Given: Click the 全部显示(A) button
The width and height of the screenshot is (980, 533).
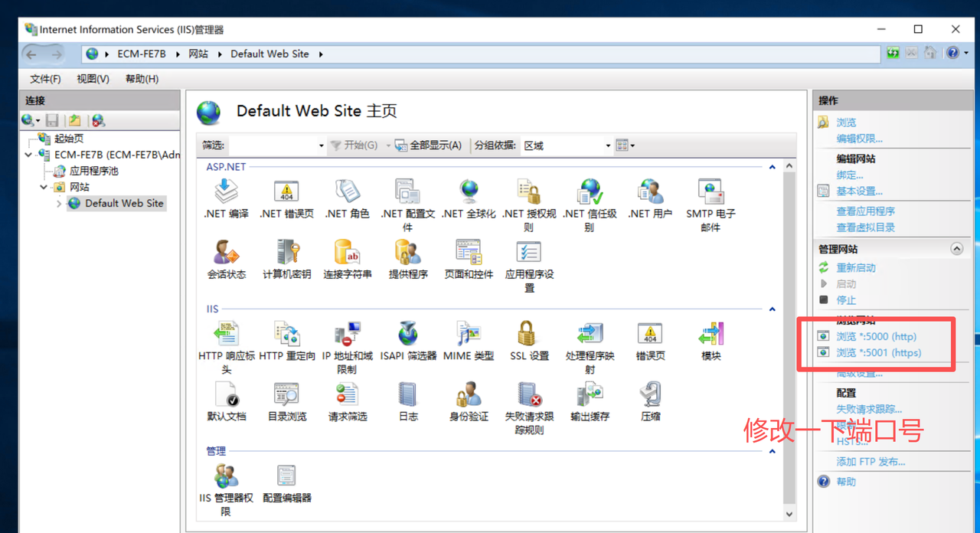Looking at the screenshot, I should (x=429, y=146).
